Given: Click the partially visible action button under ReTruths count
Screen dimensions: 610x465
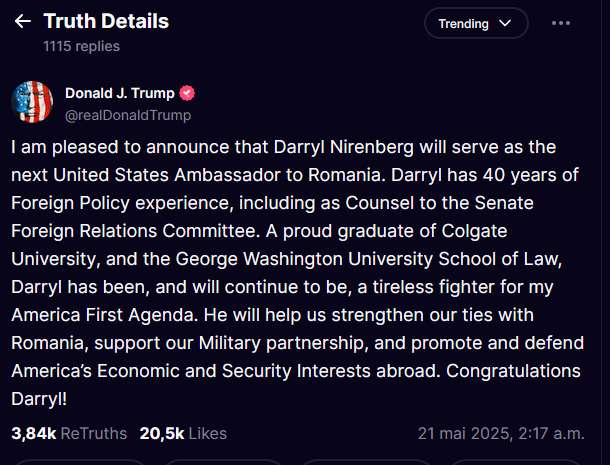Looking at the screenshot, I should coord(80,462).
